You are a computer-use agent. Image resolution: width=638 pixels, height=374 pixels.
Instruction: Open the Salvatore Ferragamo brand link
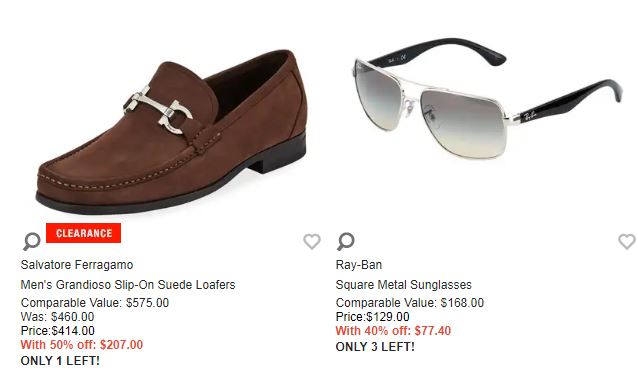point(77,265)
